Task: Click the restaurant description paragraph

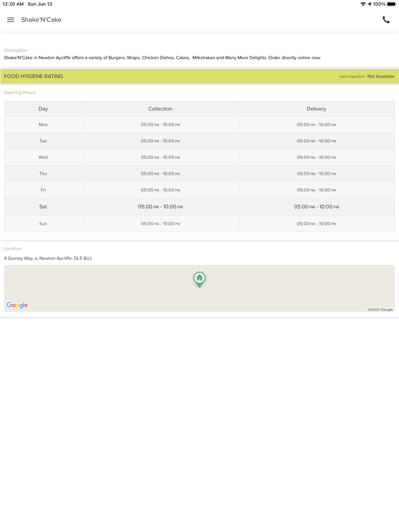Action: click(x=162, y=58)
